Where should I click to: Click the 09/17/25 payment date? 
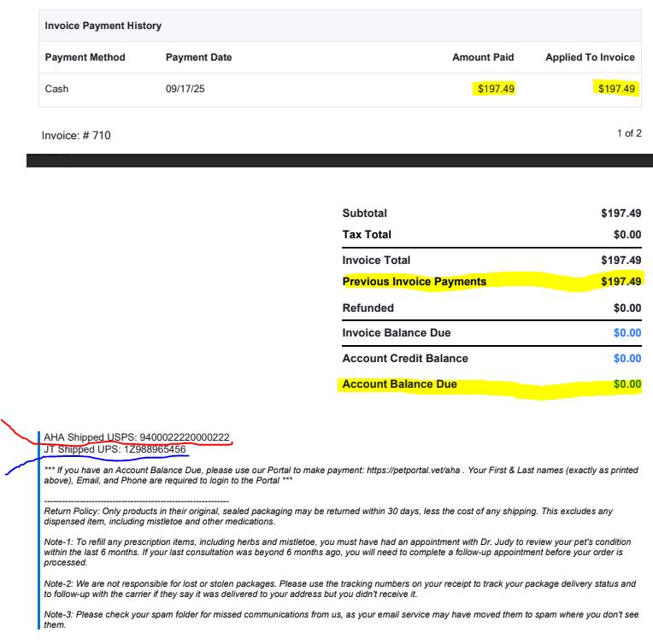184,89
